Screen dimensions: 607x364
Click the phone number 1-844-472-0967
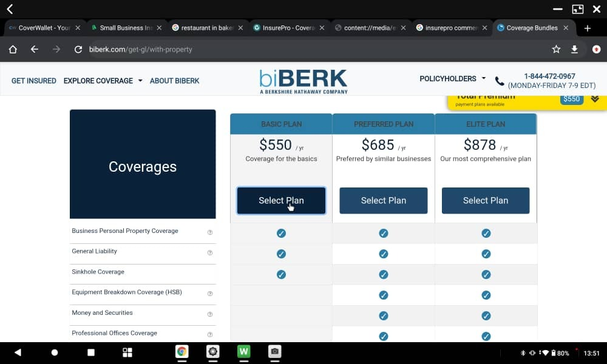(x=549, y=76)
